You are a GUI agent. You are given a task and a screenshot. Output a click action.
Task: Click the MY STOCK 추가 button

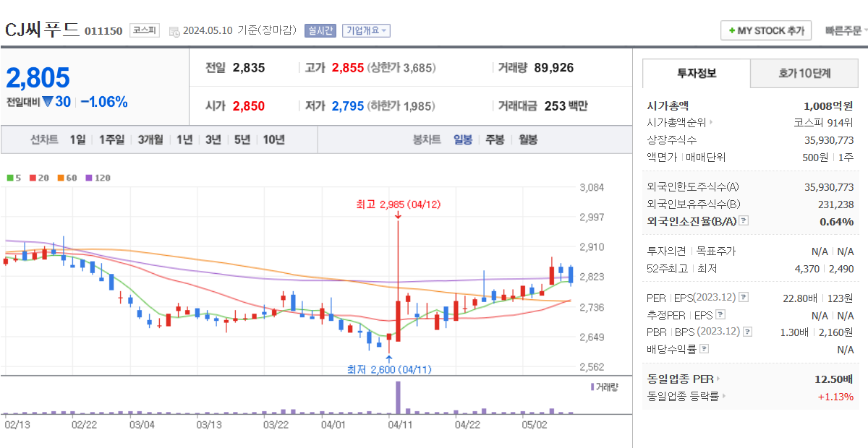[x=766, y=30]
